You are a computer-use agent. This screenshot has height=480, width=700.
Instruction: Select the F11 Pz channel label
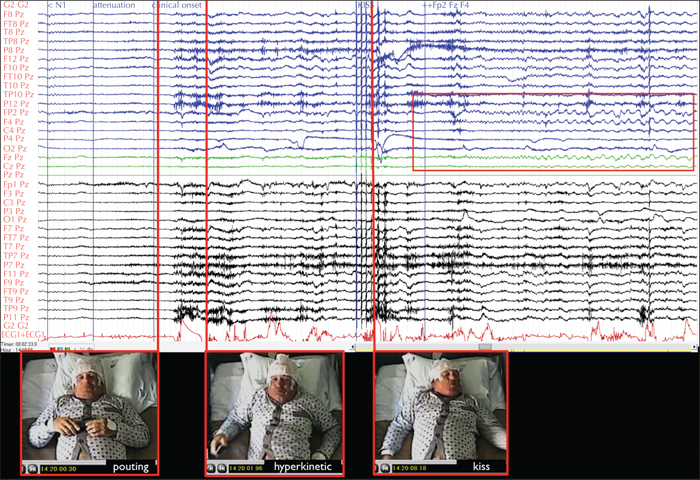point(16,274)
